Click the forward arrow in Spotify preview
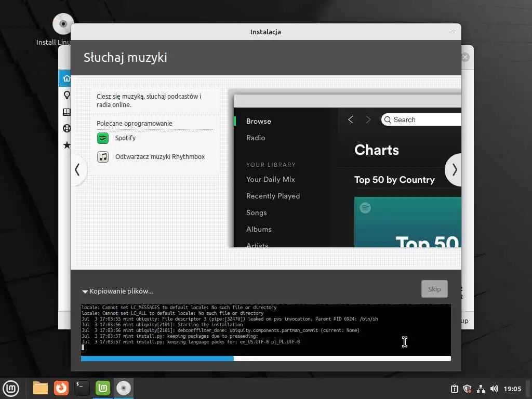This screenshot has height=399, width=532. [368, 120]
